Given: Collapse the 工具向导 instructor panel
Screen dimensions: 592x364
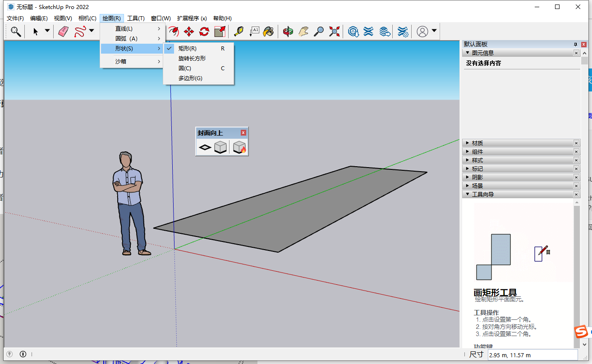Looking at the screenshot, I should 482,194.
